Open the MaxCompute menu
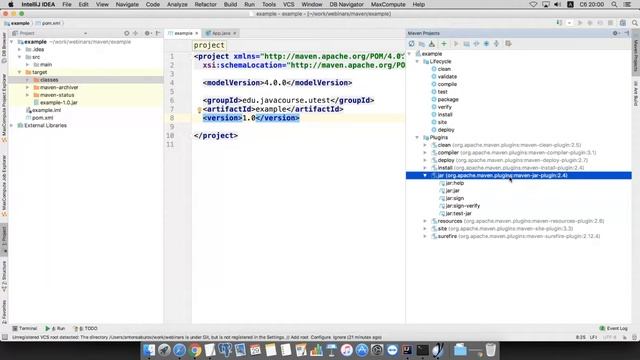The width and height of the screenshot is (640, 360). coord(388,4)
